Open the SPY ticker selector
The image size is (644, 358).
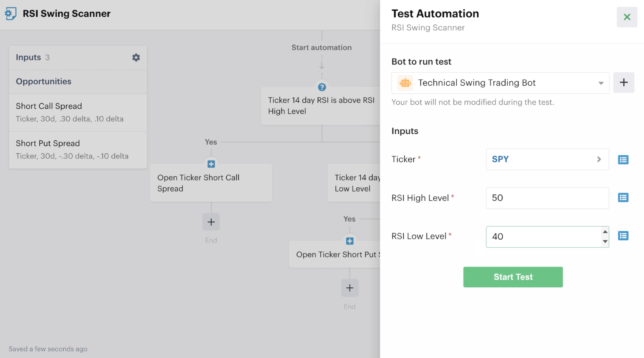[x=547, y=159]
